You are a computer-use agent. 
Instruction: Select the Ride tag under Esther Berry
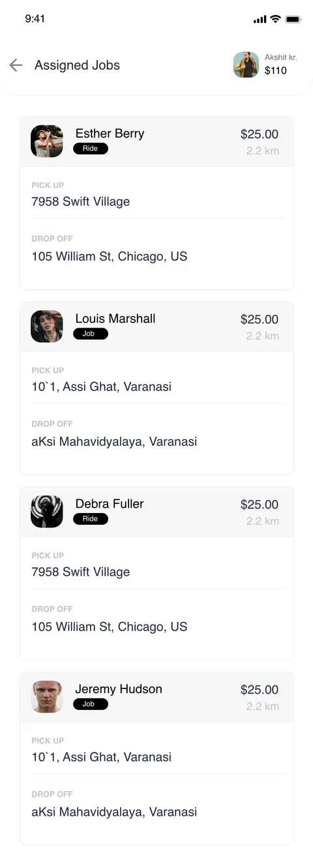pyautogui.click(x=91, y=149)
